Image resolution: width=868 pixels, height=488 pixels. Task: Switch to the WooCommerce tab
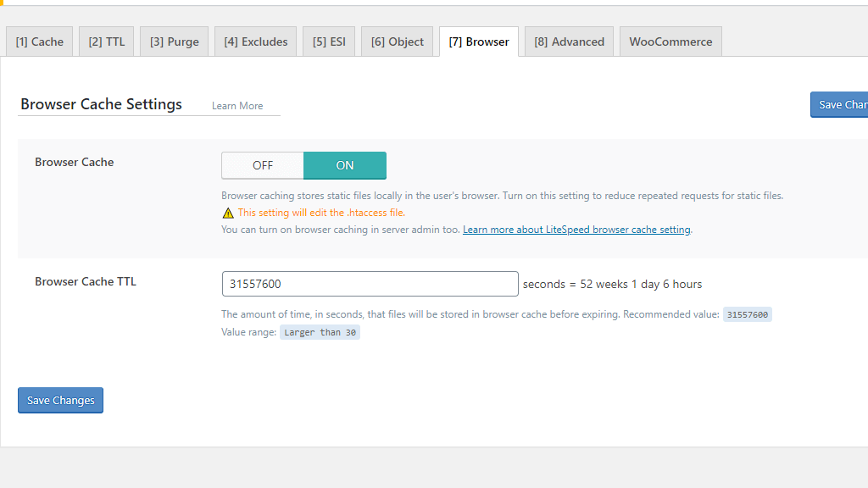(671, 42)
